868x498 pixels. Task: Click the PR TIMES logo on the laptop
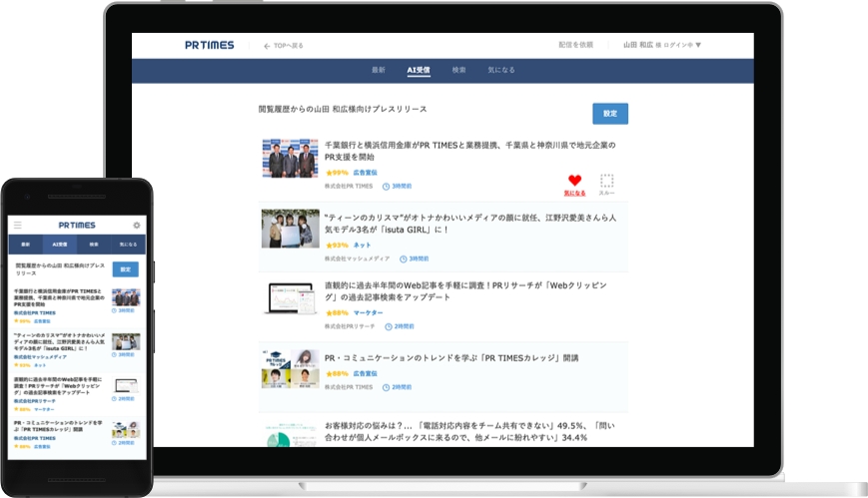pos(209,45)
